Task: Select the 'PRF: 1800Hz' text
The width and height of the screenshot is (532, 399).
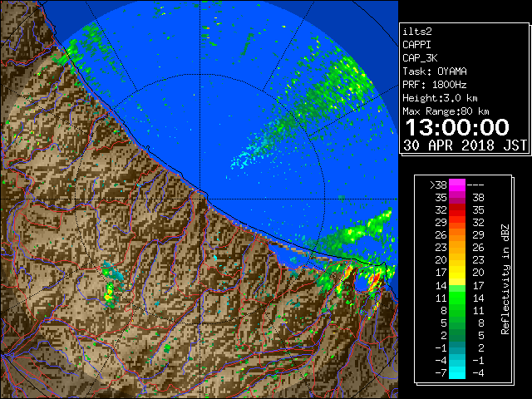Action: pos(435,85)
